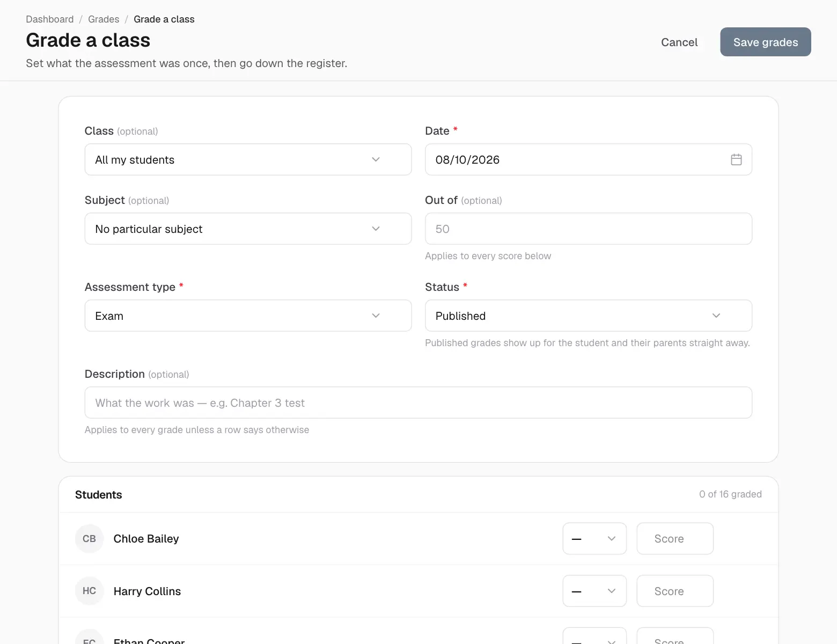Open the Status dropdown set to Published
The height and width of the screenshot is (644, 837).
pyautogui.click(x=588, y=316)
